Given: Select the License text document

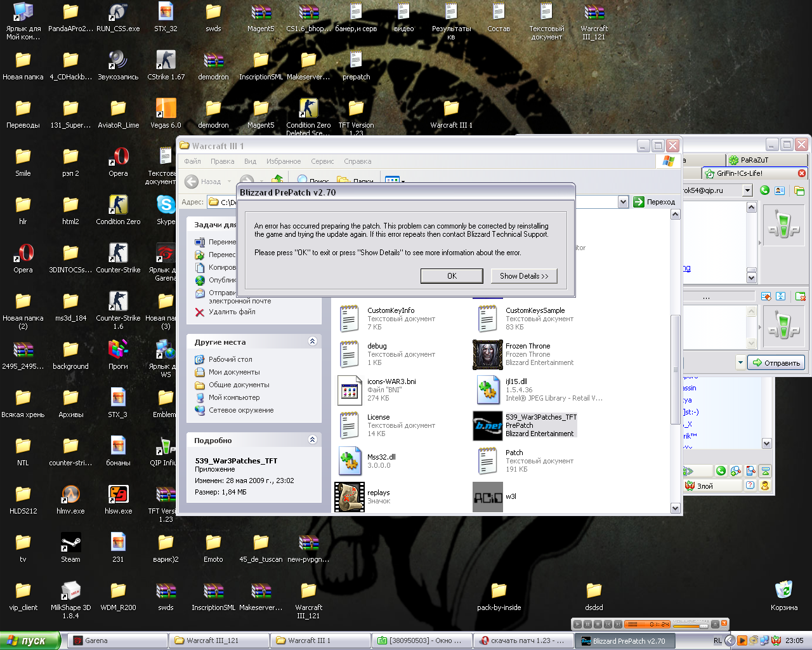Looking at the screenshot, I should [x=350, y=425].
